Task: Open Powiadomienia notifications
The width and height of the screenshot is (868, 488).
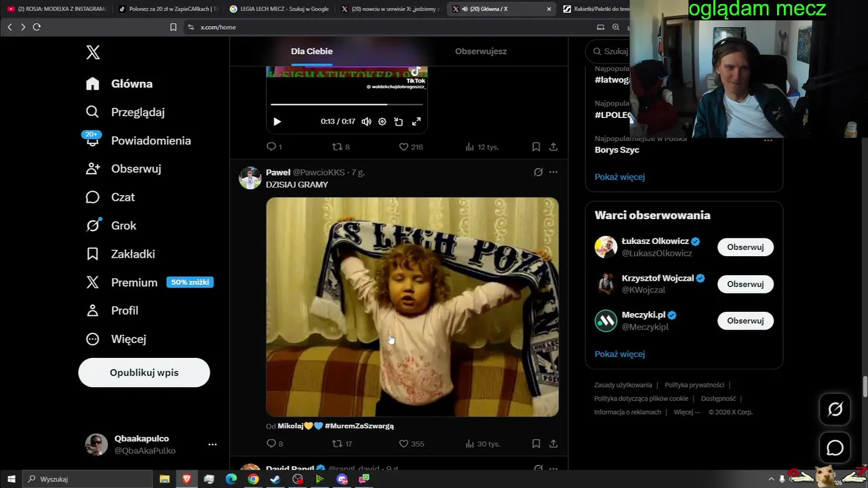Action: pyautogui.click(x=138, y=140)
